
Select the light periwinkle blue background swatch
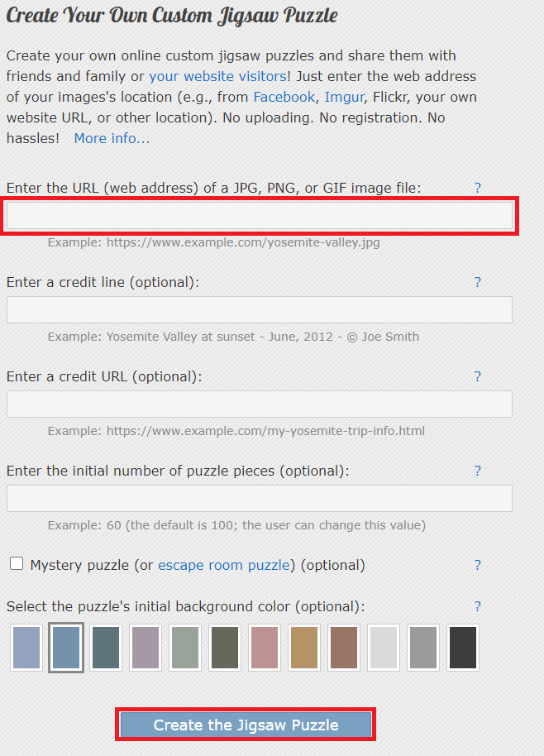tap(26, 648)
